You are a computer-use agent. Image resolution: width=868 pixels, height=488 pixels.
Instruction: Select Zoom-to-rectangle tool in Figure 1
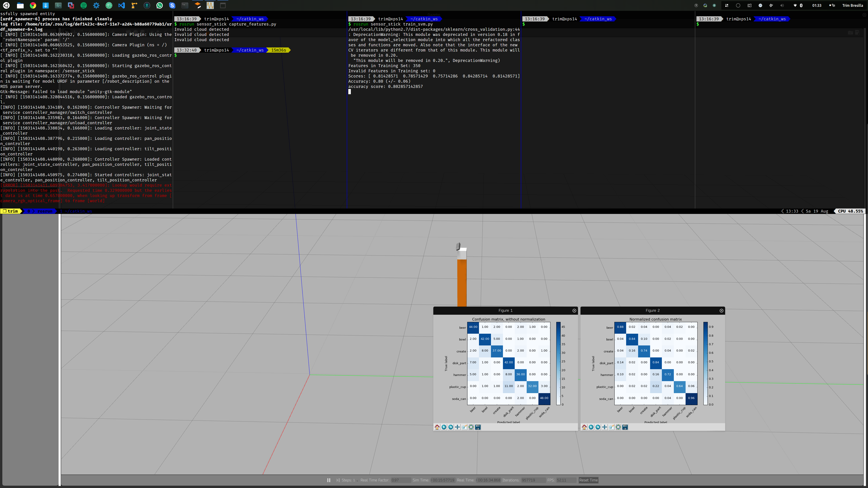[464, 427]
